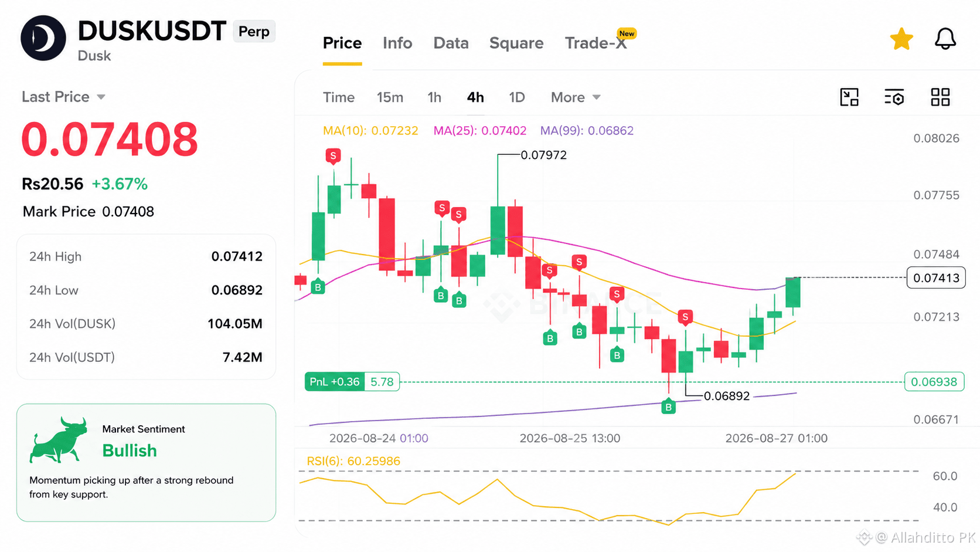
Task: Click the S marker above the 0.06892 candle
Action: [685, 317]
